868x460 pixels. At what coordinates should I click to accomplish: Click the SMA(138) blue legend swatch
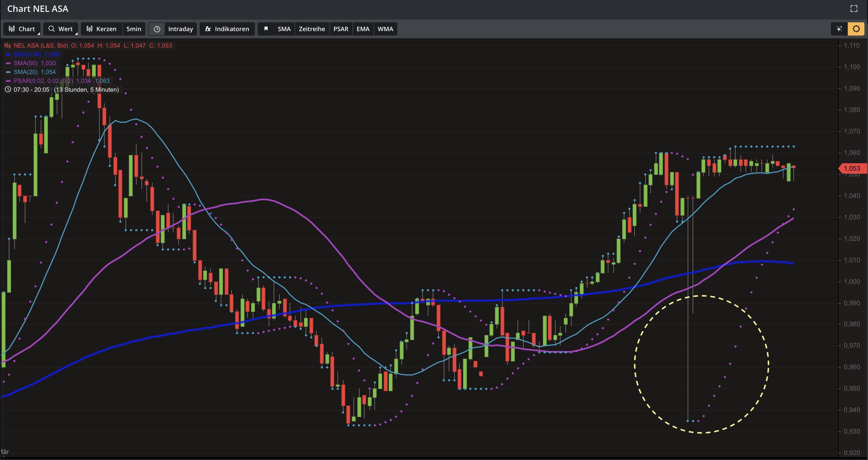(x=8, y=54)
